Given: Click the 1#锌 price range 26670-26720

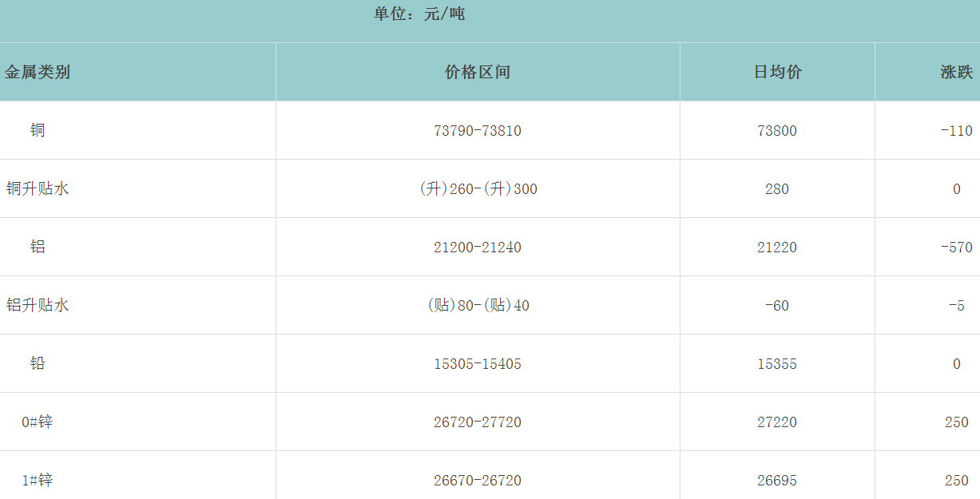Looking at the screenshot, I should tap(478, 481).
